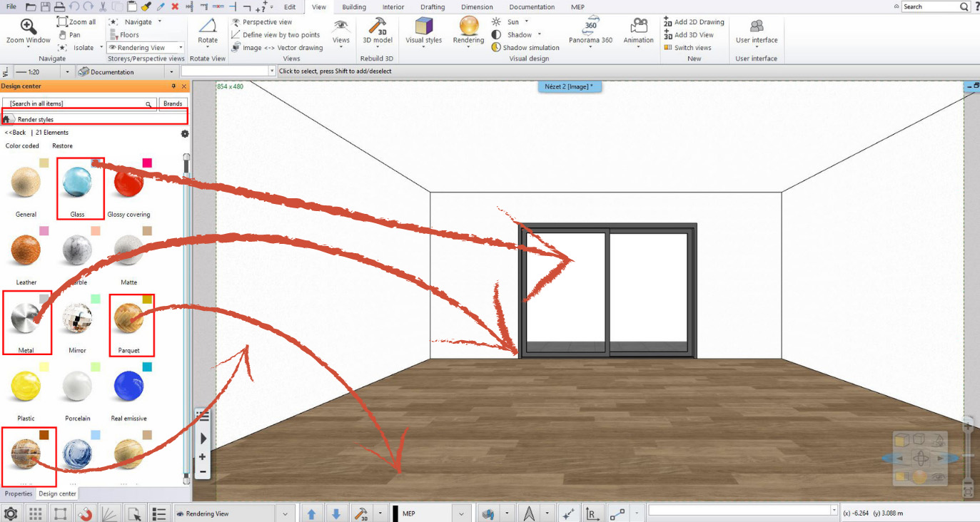Image resolution: width=980 pixels, height=522 pixels.
Task: Select the Real emissive blue sphere
Action: [128, 386]
